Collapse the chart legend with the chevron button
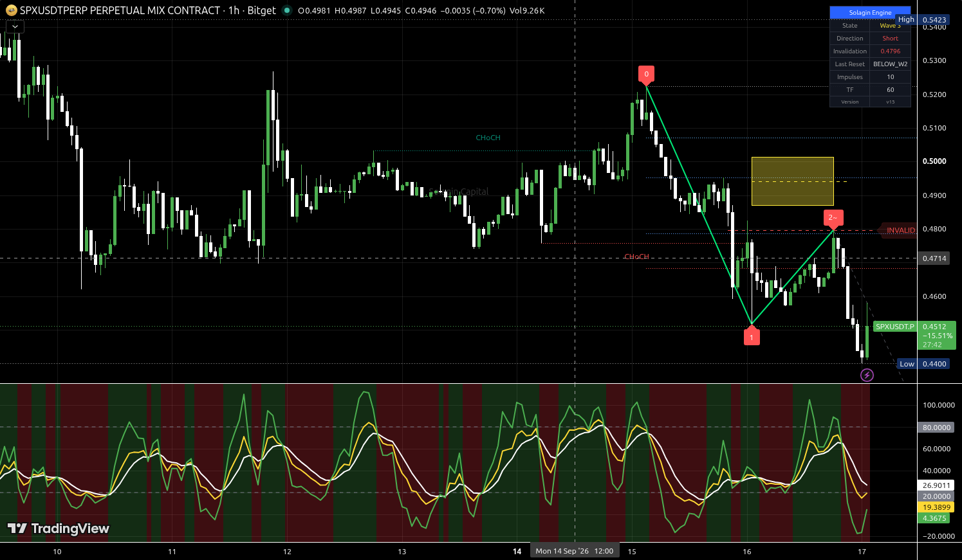Viewport: 962px width, 560px height. tap(15, 26)
